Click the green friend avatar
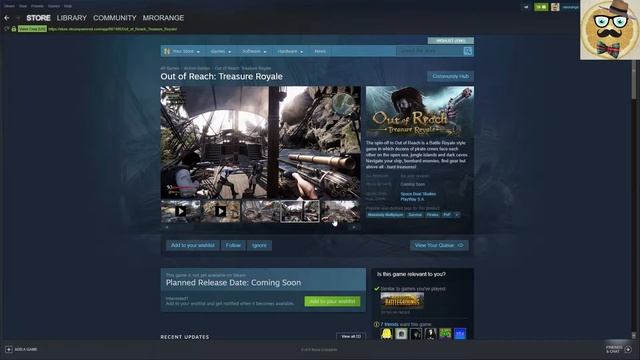 pyautogui.click(x=445, y=334)
